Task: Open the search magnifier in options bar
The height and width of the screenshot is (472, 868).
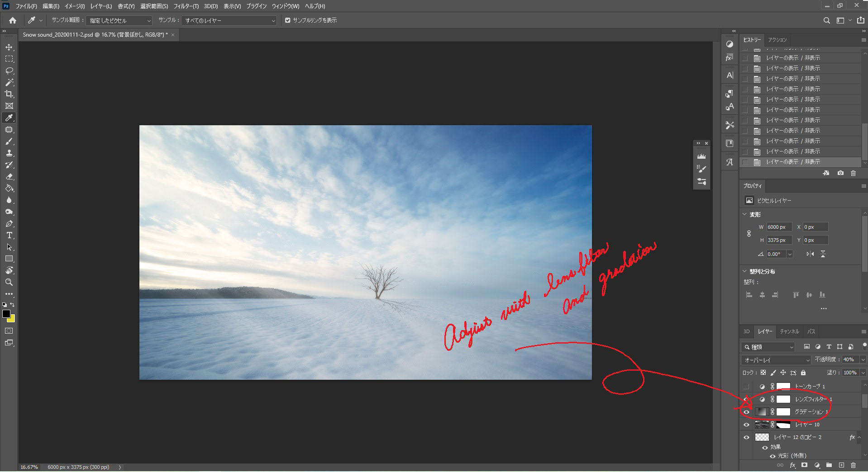Action: [x=826, y=20]
